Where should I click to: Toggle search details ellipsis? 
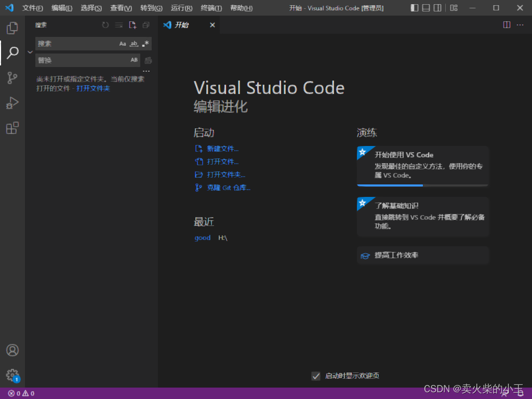point(146,71)
